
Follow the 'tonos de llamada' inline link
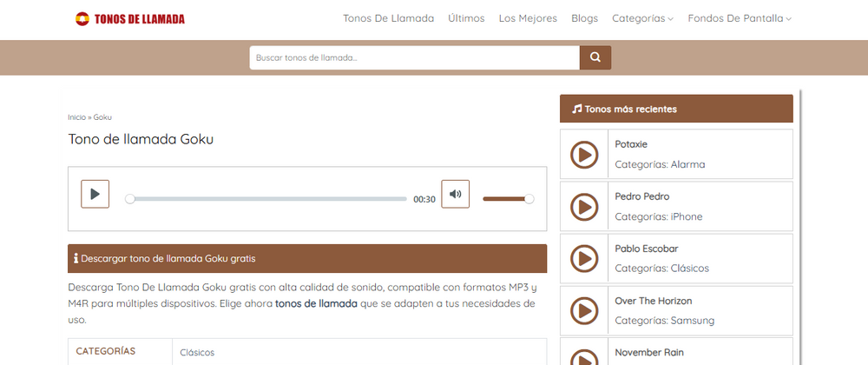[x=316, y=303]
